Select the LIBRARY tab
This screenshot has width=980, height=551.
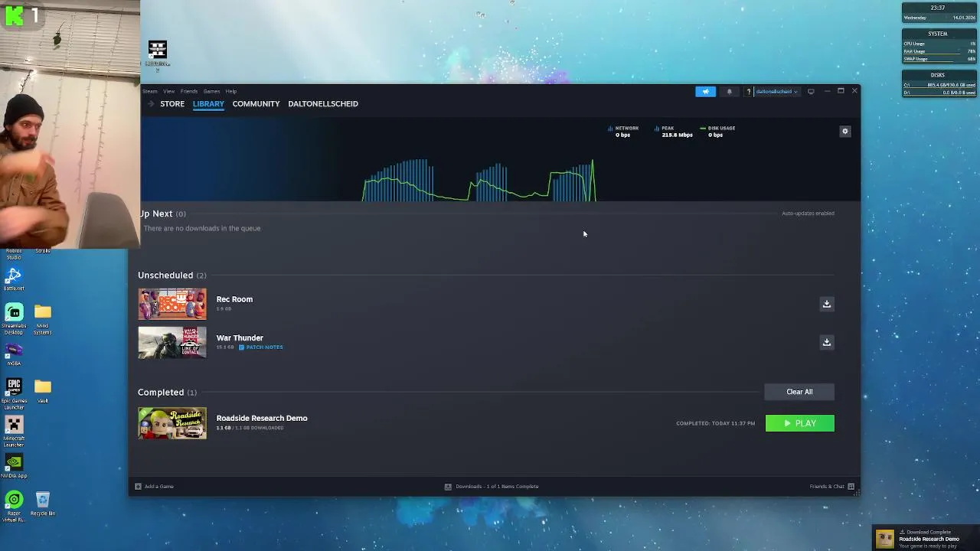tap(208, 103)
